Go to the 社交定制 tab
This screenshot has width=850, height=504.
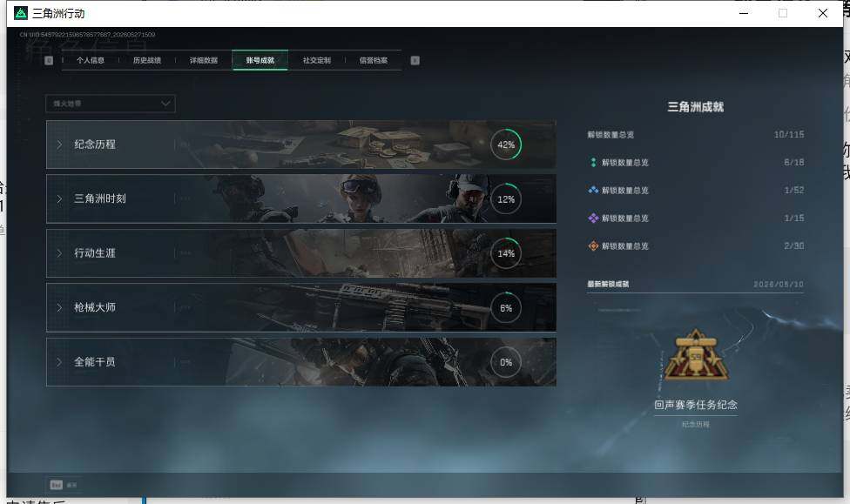point(317,60)
